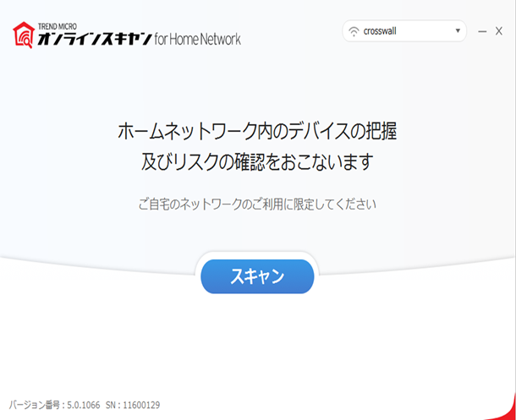Image resolution: width=516 pixels, height=420 pixels.
Task: Click the TREND MICRO brand text
Action: (58, 26)
